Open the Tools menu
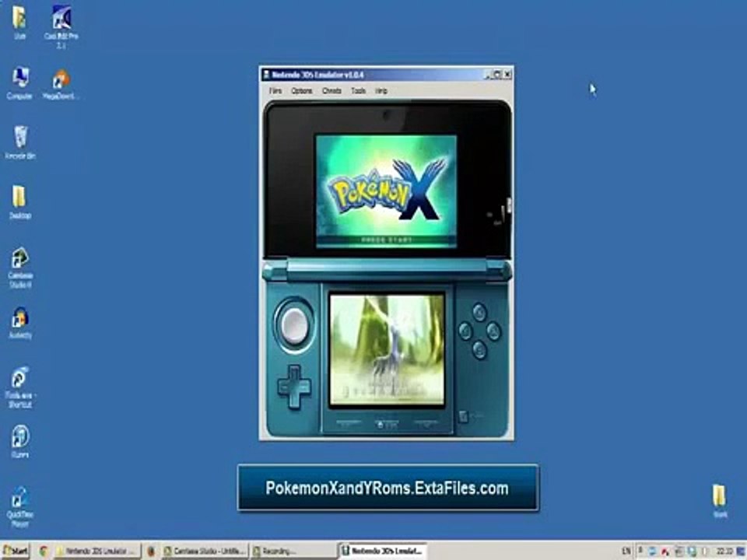The height and width of the screenshot is (560, 747). point(358,90)
